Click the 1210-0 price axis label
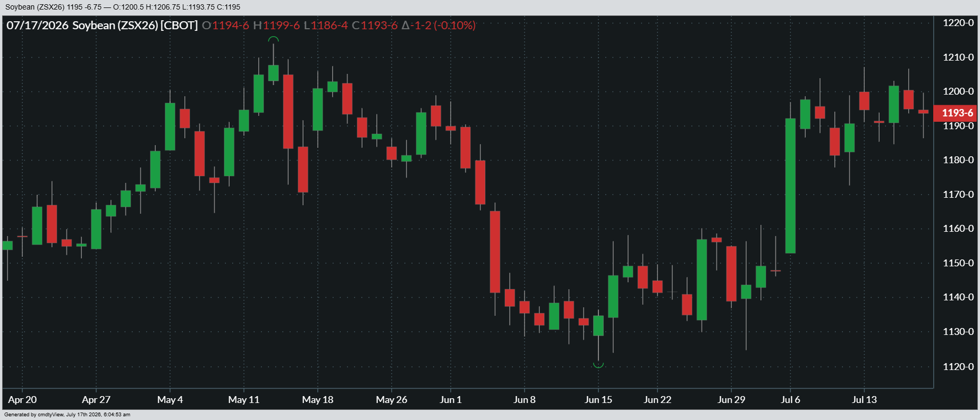Image resolution: width=980 pixels, height=420 pixels. [x=958, y=57]
